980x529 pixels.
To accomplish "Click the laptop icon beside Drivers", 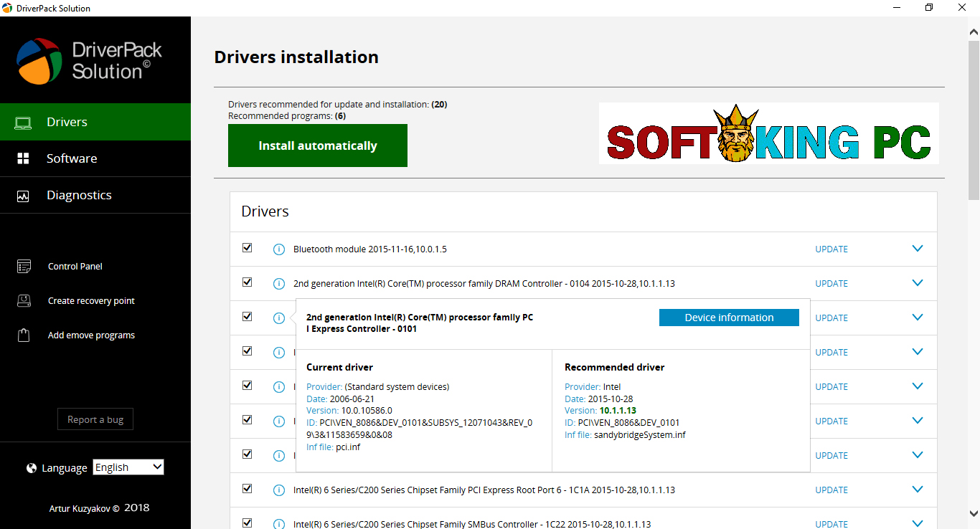I will pos(24,123).
